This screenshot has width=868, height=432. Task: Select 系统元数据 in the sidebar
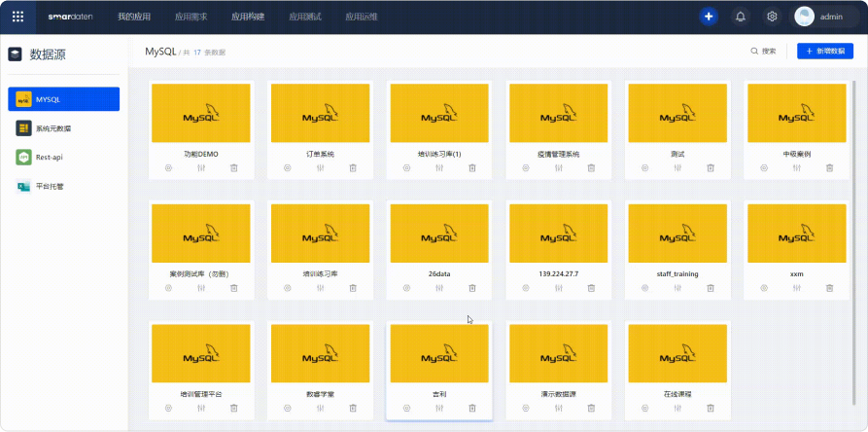pyautogui.click(x=52, y=127)
